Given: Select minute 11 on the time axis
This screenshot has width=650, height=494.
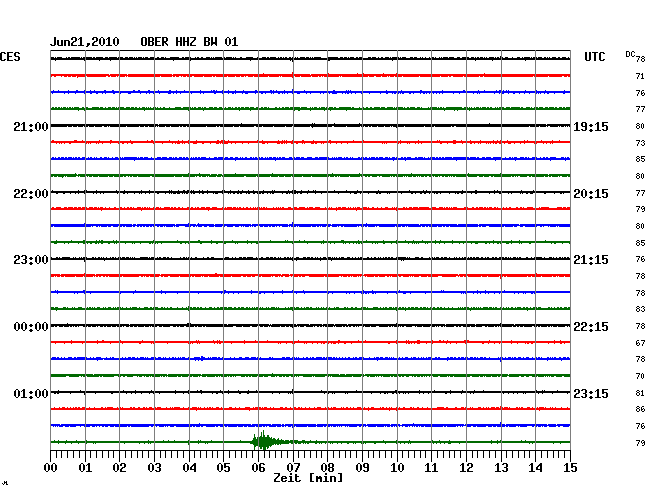Looking at the screenshot, I should [431, 467].
